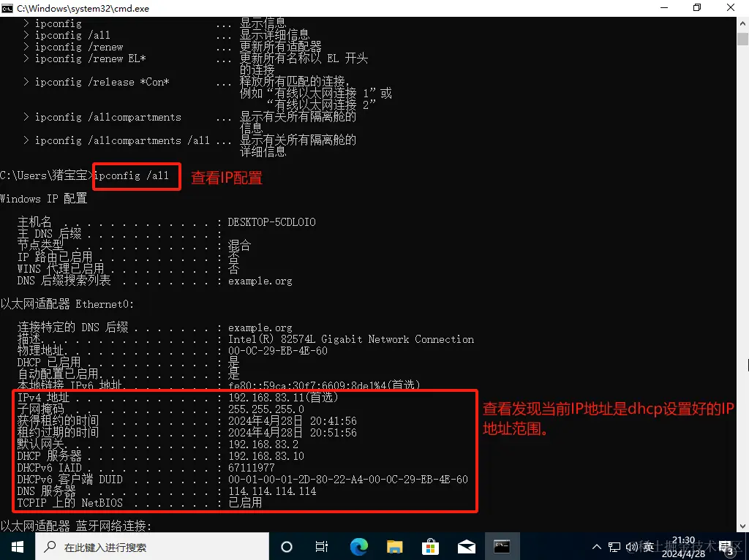Click the TCPIP NetBIOS value 已启用

[245, 503]
